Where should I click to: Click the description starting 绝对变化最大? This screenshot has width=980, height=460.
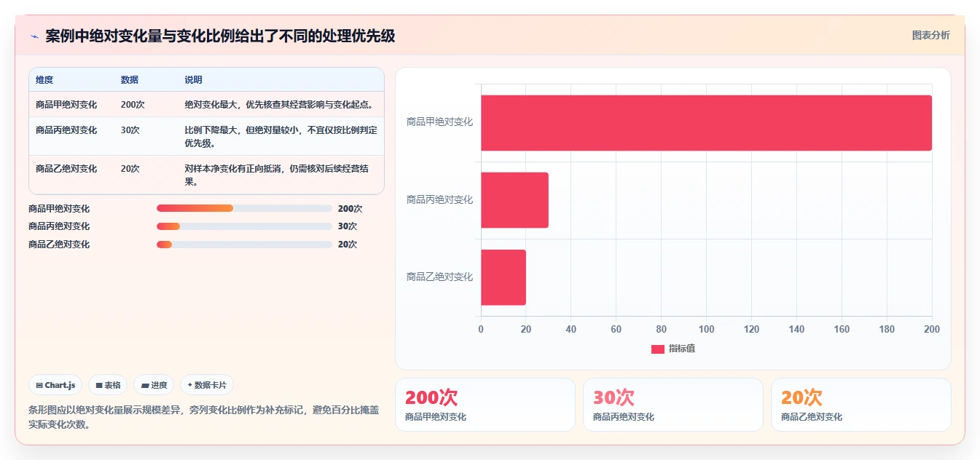point(279,105)
